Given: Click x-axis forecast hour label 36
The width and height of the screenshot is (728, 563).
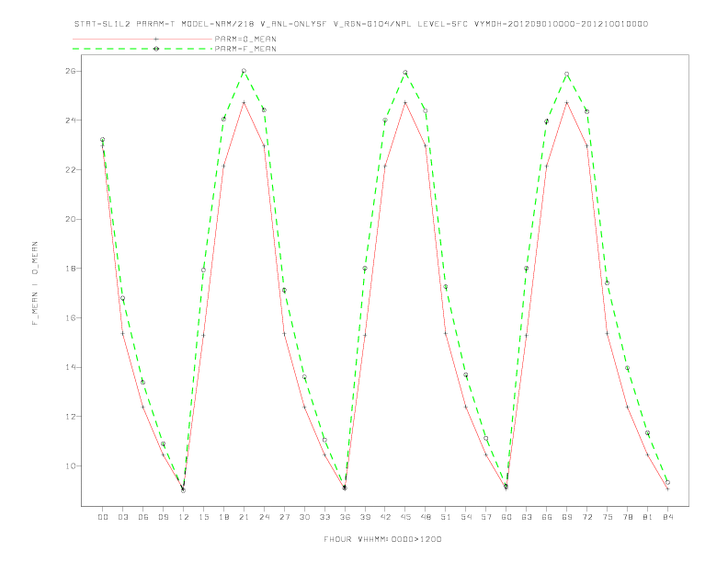Looking at the screenshot, I should point(345,517).
